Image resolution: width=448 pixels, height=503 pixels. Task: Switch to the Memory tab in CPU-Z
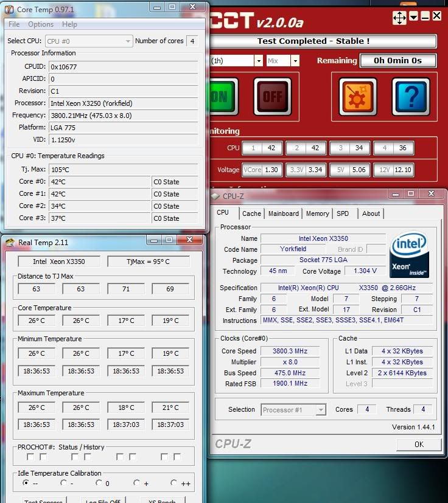tap(317, 213)
